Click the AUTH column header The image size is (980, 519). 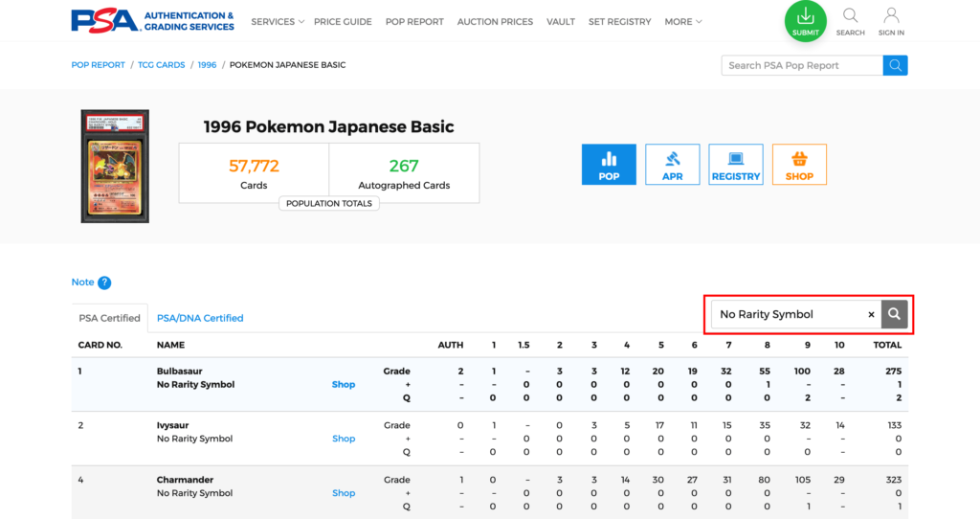(451, 345)
